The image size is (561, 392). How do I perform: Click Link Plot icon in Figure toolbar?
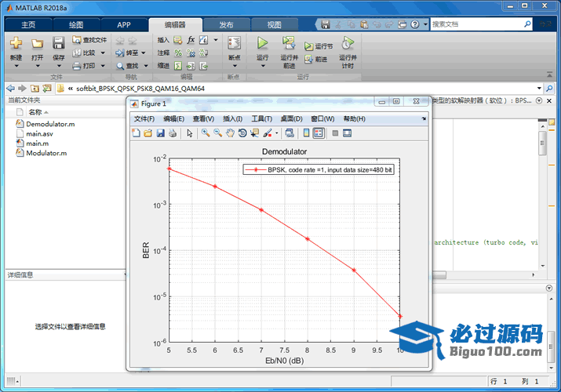pyautogui.click(x=290, y=133)
